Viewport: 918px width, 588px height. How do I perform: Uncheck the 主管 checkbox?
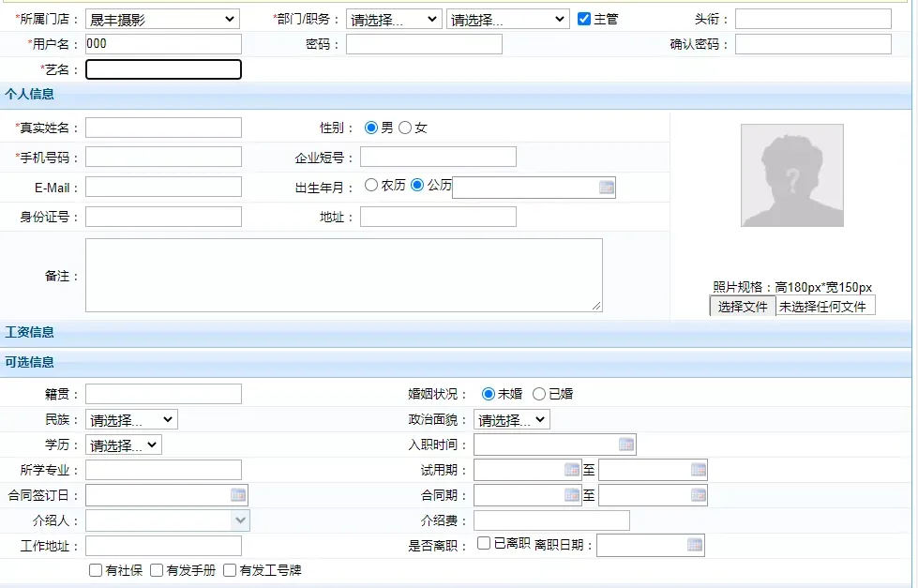pos(584,19)
